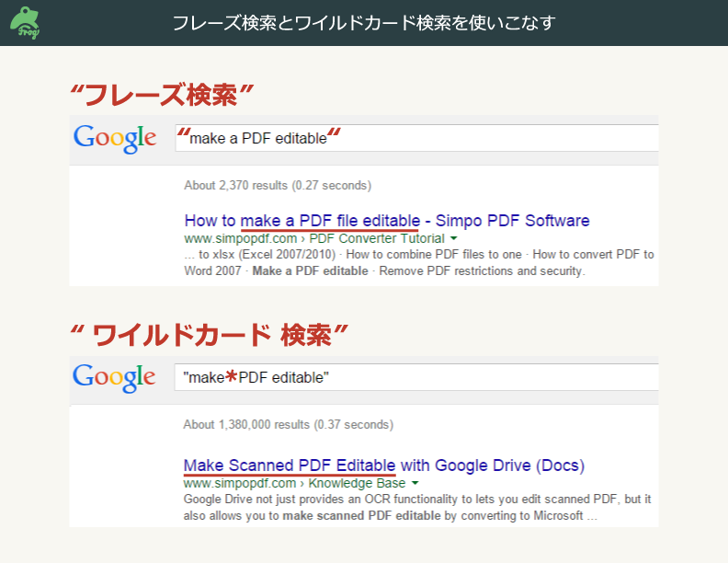Click URL www.simpopdf.com › PDF Converter Tutorial
Viewport: 728px width, 563px height.
point(314,238)
